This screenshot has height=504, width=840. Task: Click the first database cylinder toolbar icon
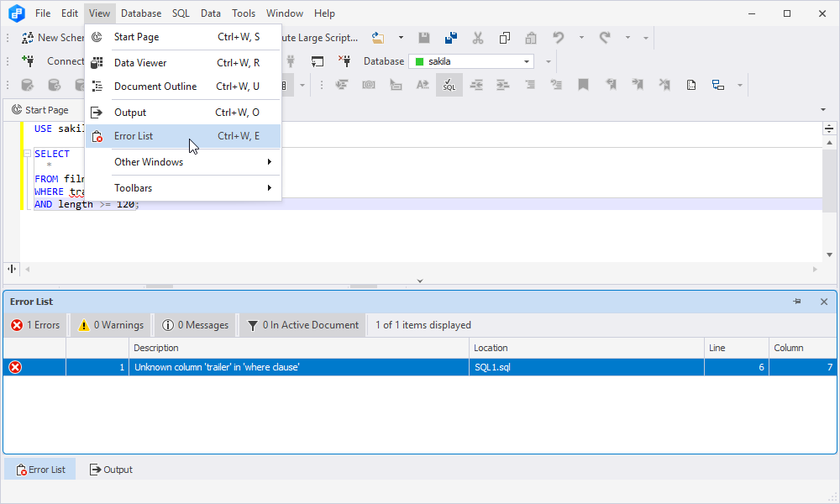pyautogui.click(x=28, y=85)
